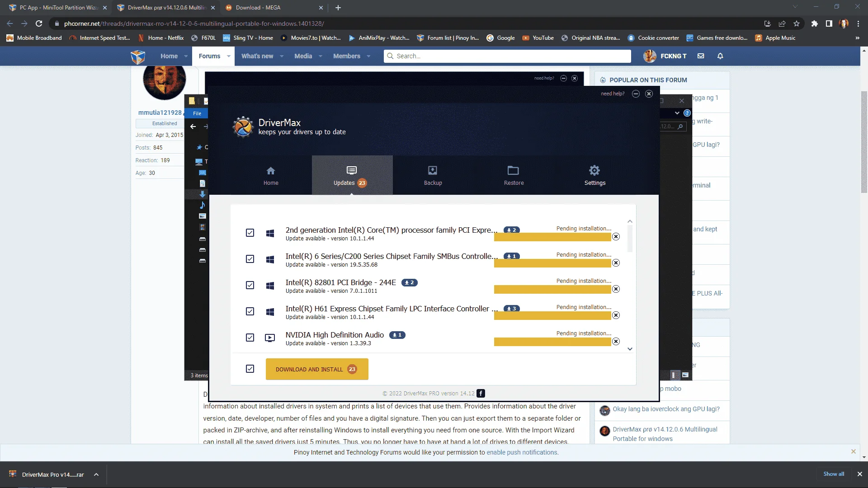
Task: Expand the ribbon chevron in File Explorer window
Action: coord(677,113)
